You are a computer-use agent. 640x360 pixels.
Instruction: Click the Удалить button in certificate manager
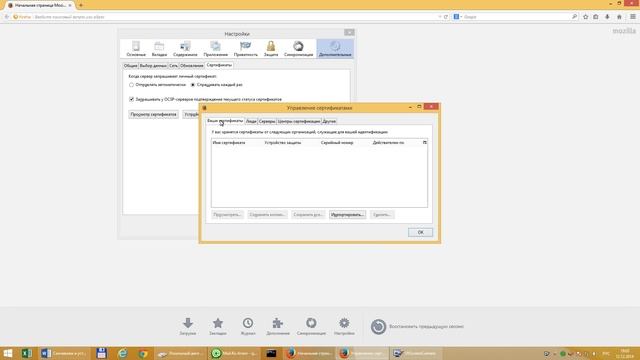click(x=382, y=215)
